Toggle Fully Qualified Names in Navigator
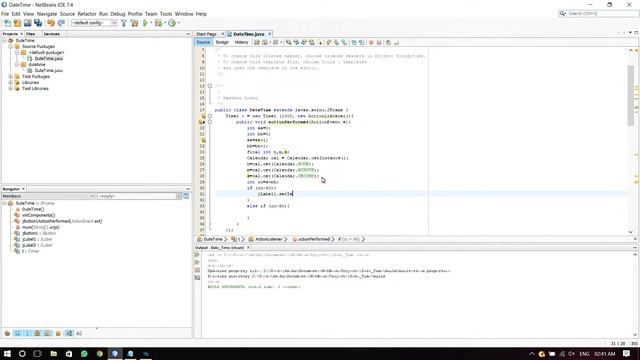 click(58, 333)
